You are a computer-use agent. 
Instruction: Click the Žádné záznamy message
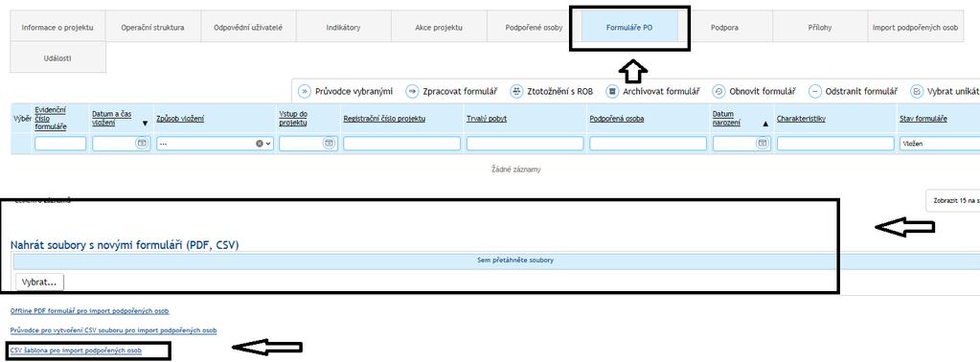point(515,170)
